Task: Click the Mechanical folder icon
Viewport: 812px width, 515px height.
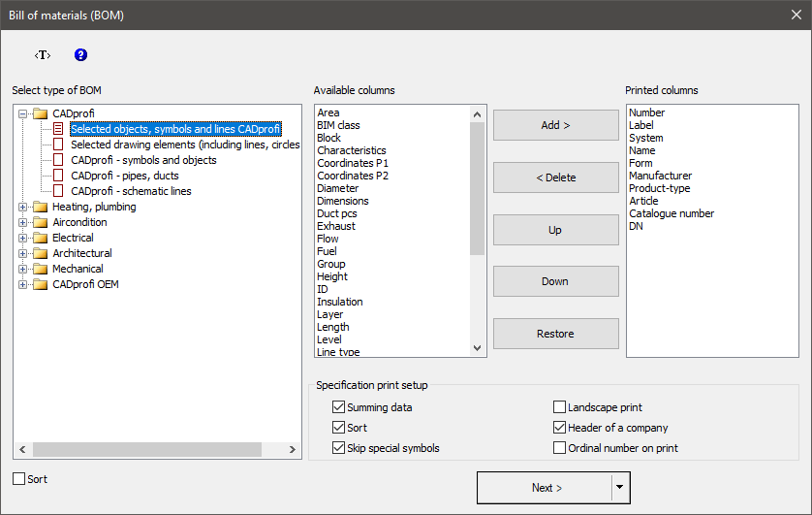Action: 40,269
